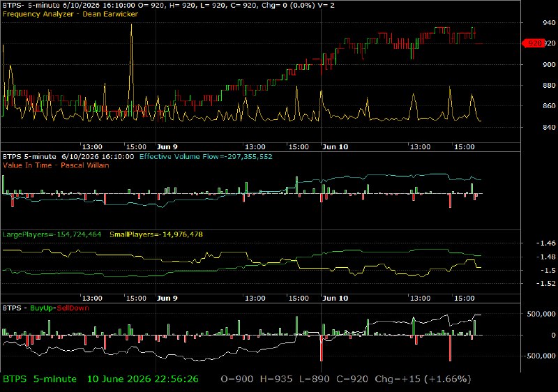Click the -1.48 axis value in players panel

click(x=546, y=257)
